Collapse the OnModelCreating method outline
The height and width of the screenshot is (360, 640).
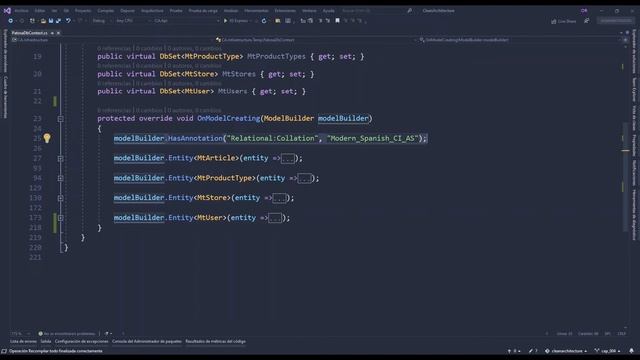pos(60,119)
